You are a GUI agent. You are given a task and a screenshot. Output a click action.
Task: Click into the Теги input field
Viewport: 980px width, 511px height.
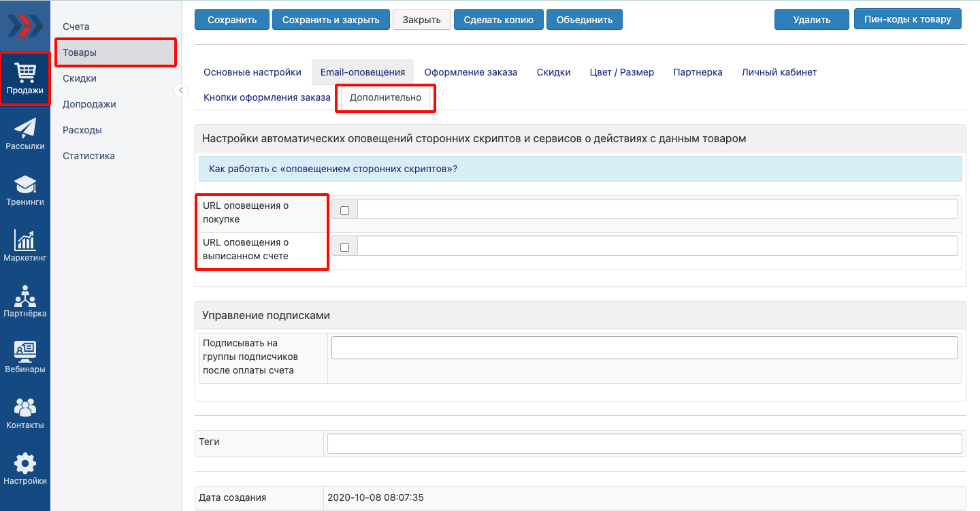click(x=644, y=444)
